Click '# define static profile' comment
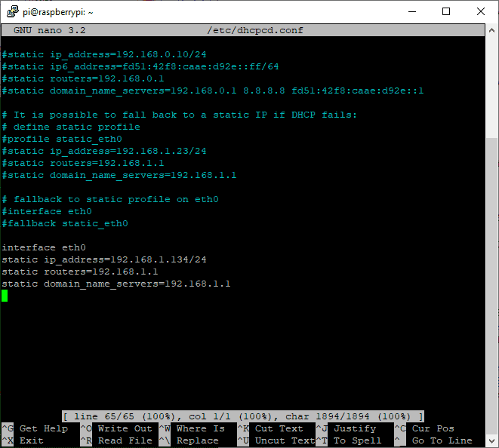 [71, 127]
